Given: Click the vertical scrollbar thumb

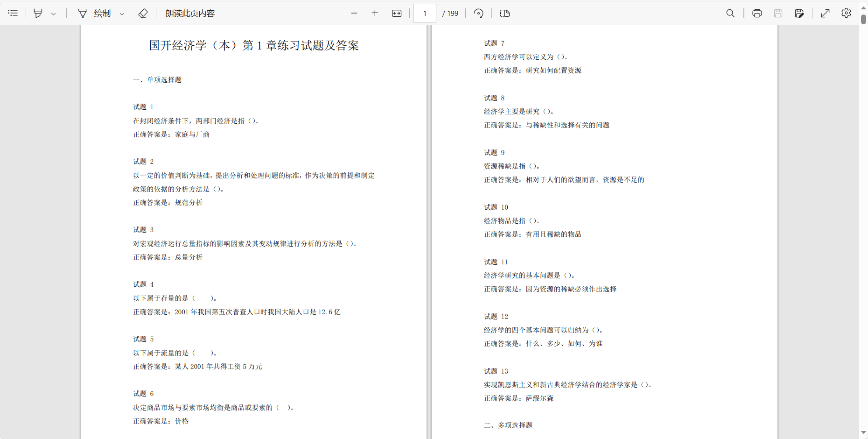Looking at the screenshot, I should click(863, 19).
